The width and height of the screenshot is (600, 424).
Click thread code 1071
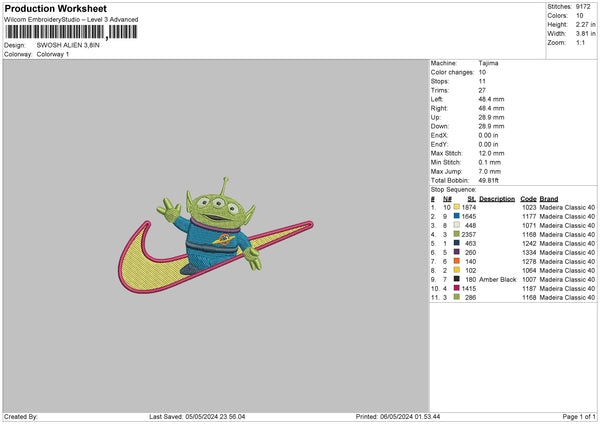pos(529,225)
